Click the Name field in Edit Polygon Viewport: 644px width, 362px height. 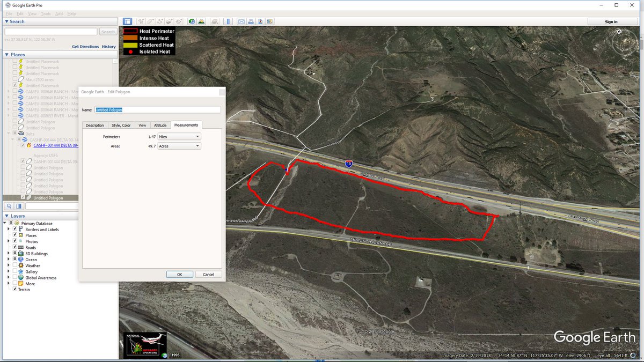pyautogui.click(x=158, y=109)
